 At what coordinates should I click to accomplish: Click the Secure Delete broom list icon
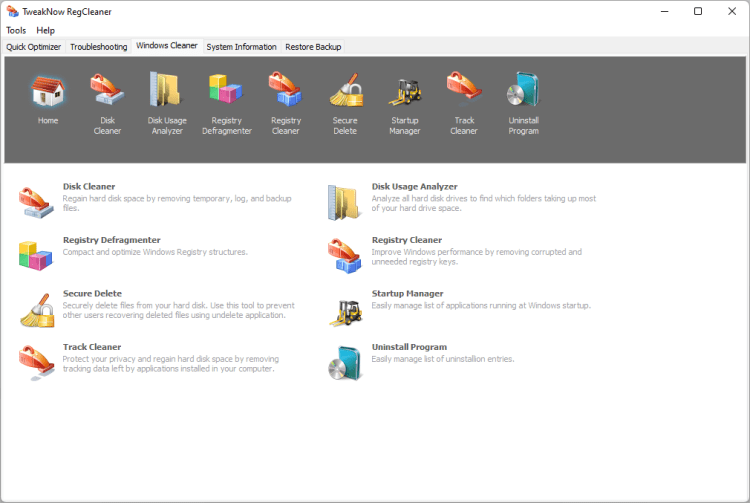tap(37, 310)
